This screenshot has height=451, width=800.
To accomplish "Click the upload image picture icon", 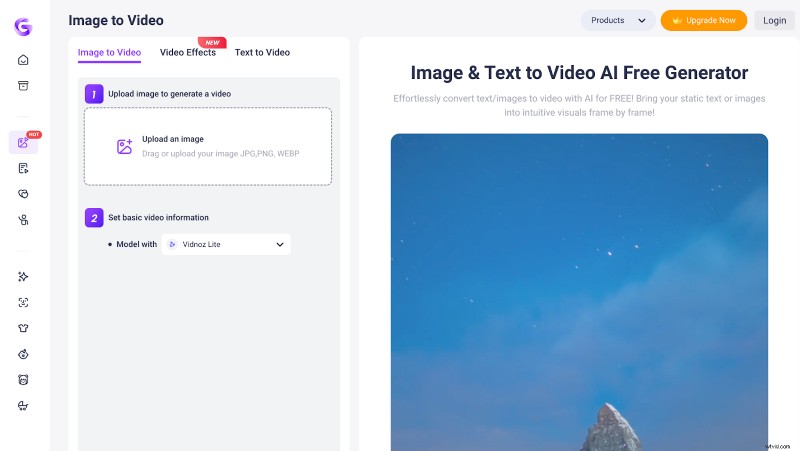I will point(124,146).
